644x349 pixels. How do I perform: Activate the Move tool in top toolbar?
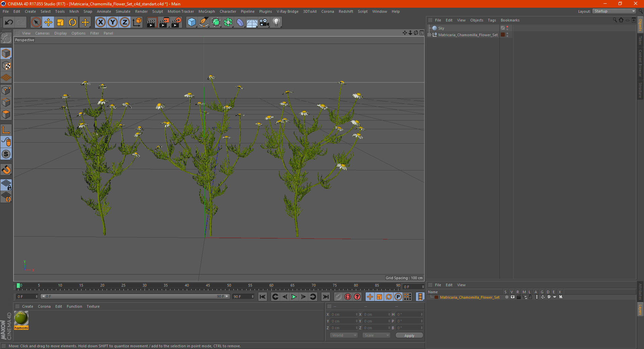click(x=48, y=22)
